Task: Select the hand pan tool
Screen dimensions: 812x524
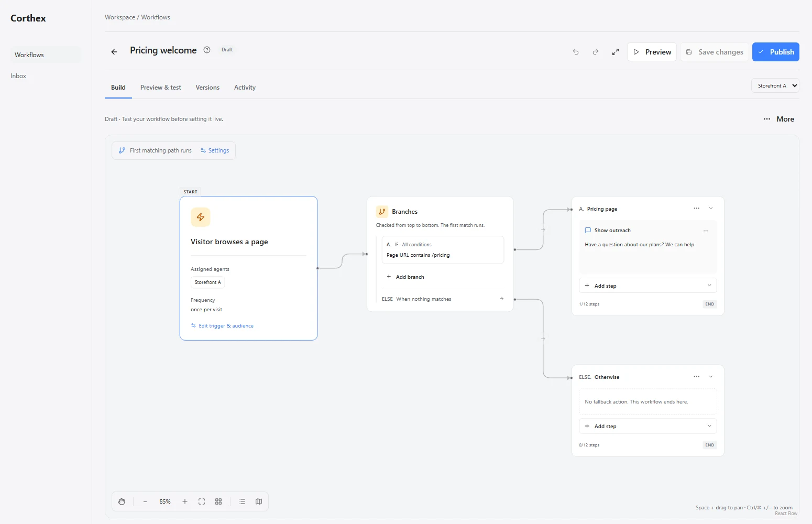Action: (122, 501)
